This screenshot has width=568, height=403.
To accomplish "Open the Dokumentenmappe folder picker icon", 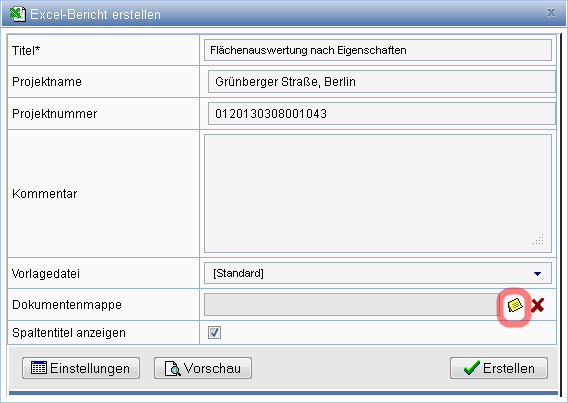I will pos(514,305).
